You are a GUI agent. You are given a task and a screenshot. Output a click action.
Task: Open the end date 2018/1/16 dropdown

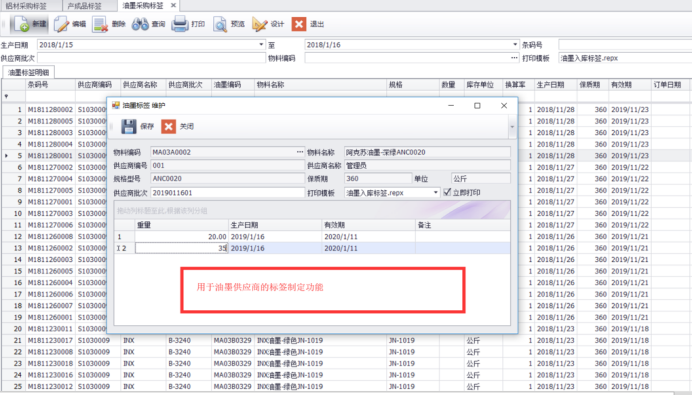514,45
